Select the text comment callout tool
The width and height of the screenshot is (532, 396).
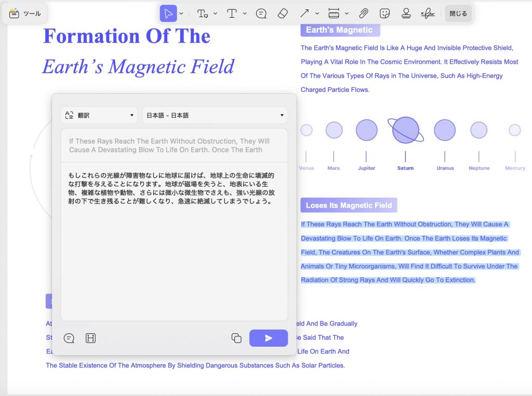[203, 13]
